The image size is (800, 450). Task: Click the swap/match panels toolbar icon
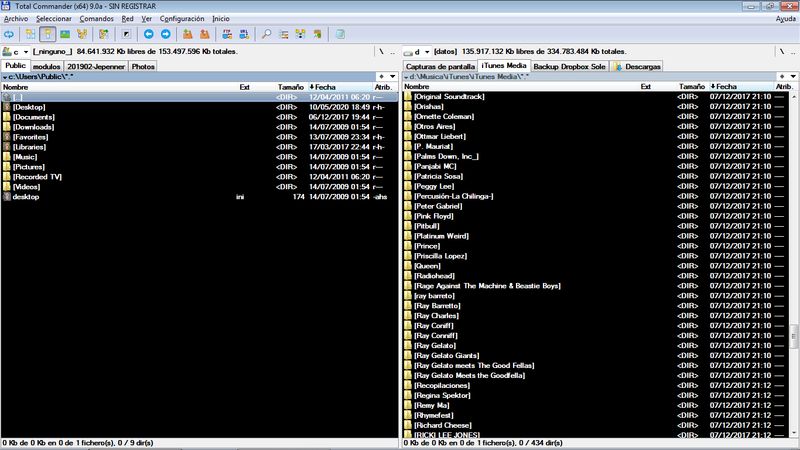104,34
